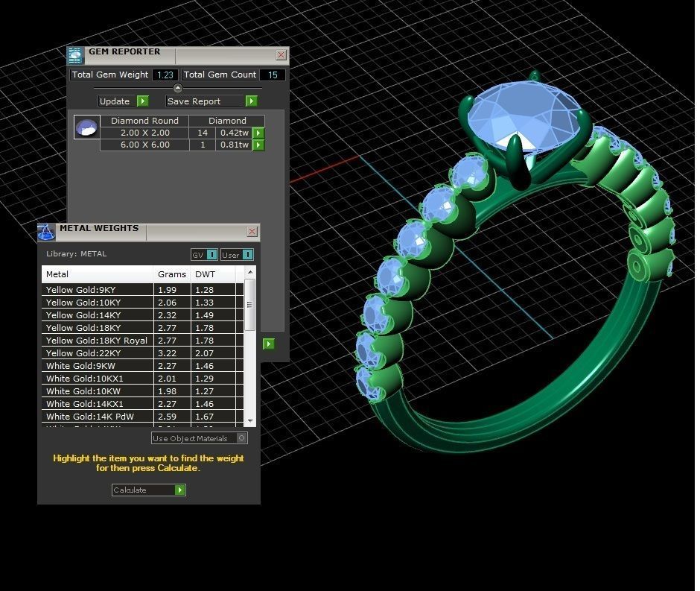Click the DWT column header
Image resolution: width=700 pixels, height=591 pixels.
tap(213, 274)
